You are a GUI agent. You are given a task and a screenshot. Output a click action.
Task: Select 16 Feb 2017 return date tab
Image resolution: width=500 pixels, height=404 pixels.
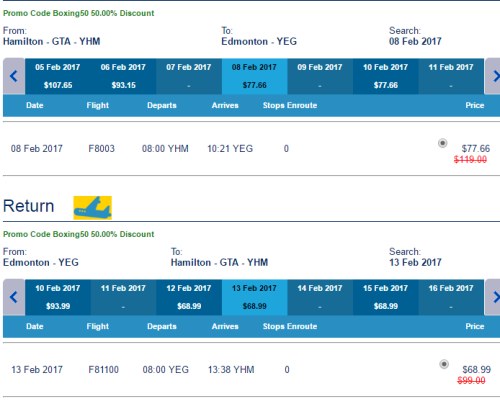coord(451,297)
